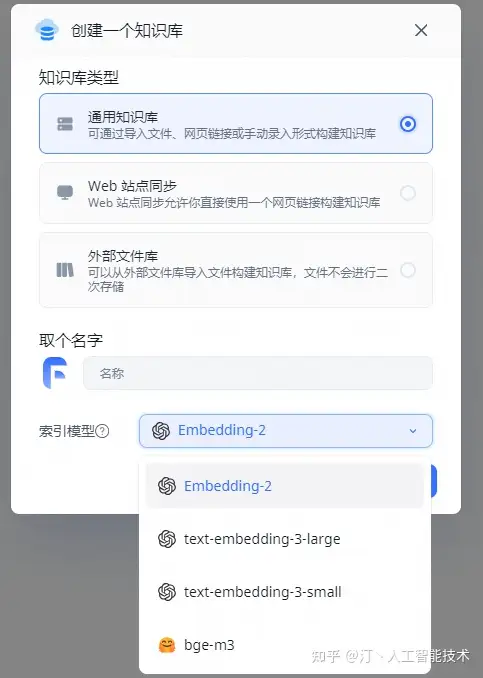Select the 外部文件库 radio button
This screenshot has height=678, width=483.
pyautogui.click(x=408, y=270)
